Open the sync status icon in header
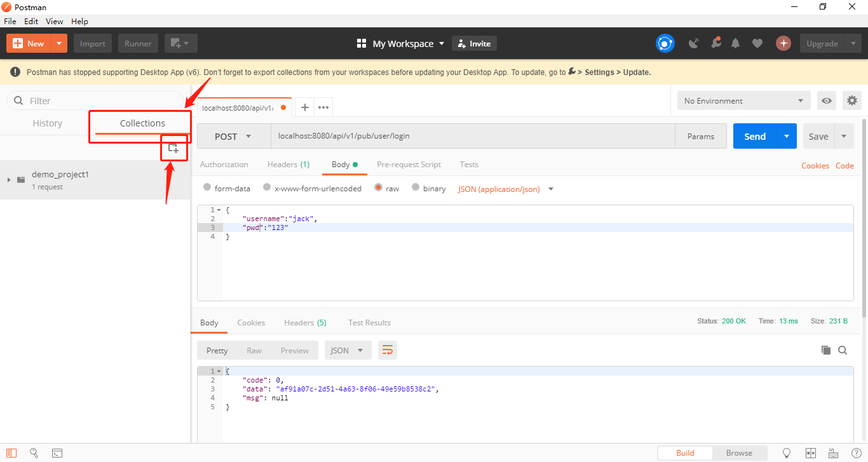Viewport: 868px width, 462px height. pyautogui.click(x=665, y=43)
